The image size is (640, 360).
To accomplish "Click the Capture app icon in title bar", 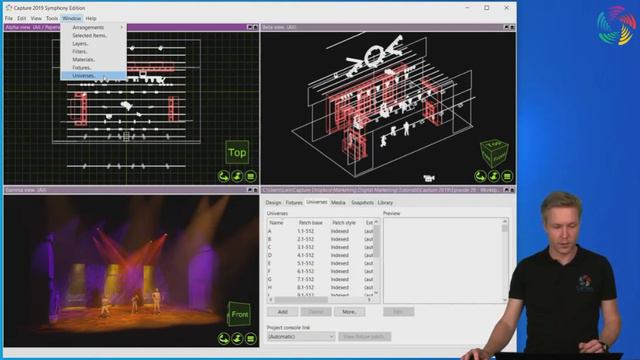I will tap(8, 8).
